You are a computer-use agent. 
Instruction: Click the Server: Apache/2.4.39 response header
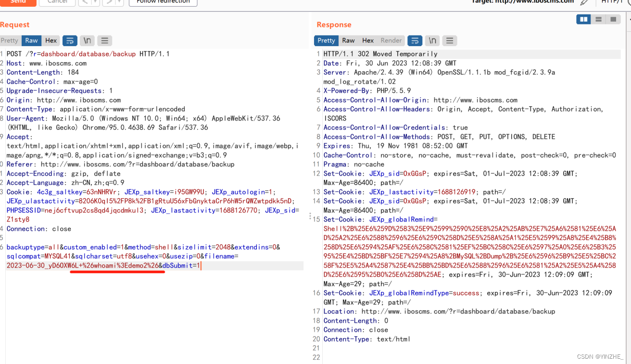click(x=440, y=77)
